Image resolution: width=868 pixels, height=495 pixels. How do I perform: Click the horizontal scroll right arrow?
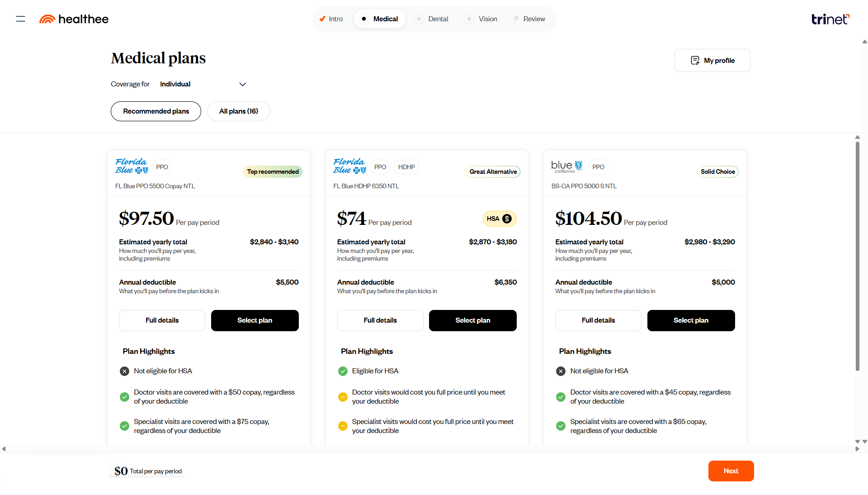(x=857, y=449)
